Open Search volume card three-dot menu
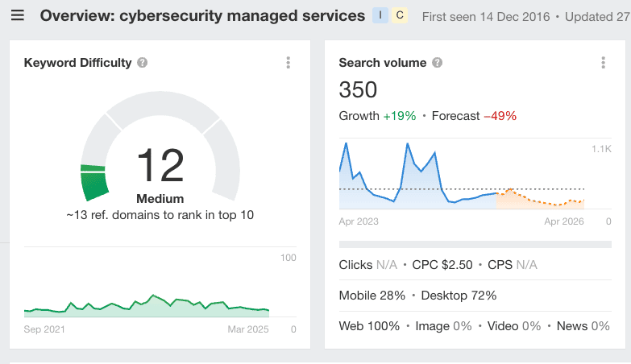 click(x=603, y=63)
